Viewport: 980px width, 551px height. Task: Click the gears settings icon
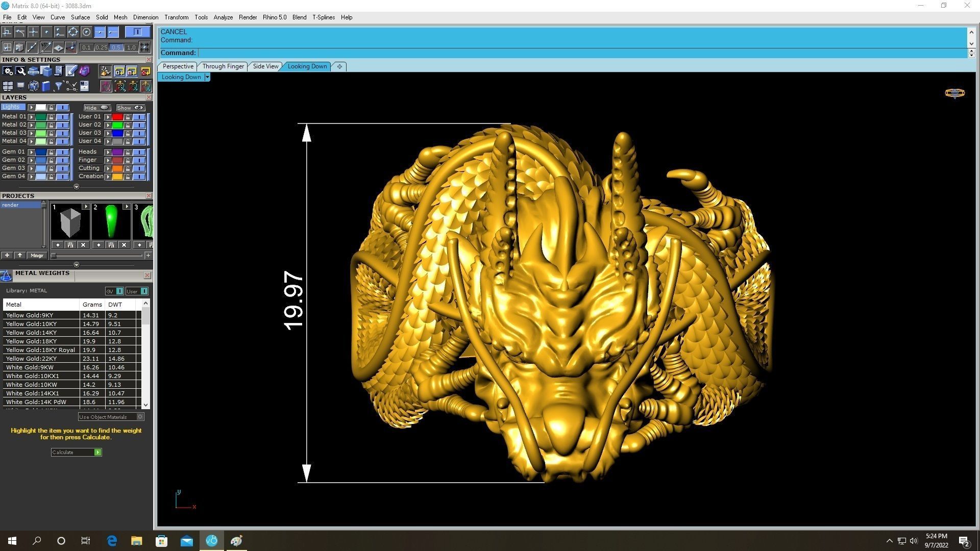coord(8,71)
